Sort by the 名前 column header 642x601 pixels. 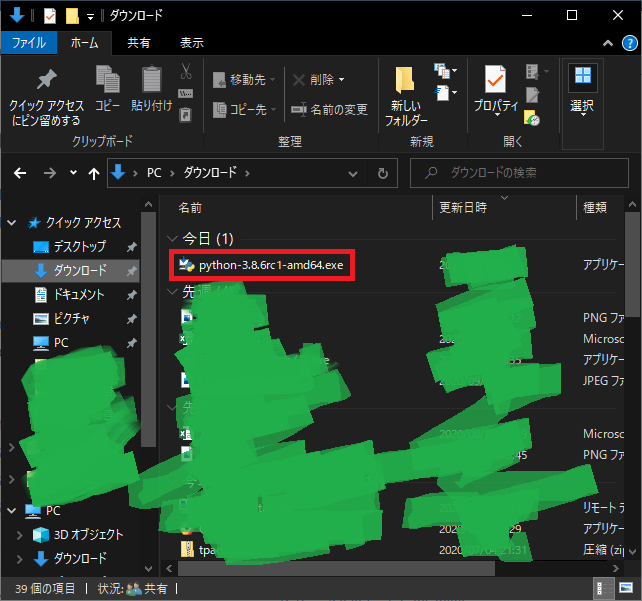tap(190, 208)
